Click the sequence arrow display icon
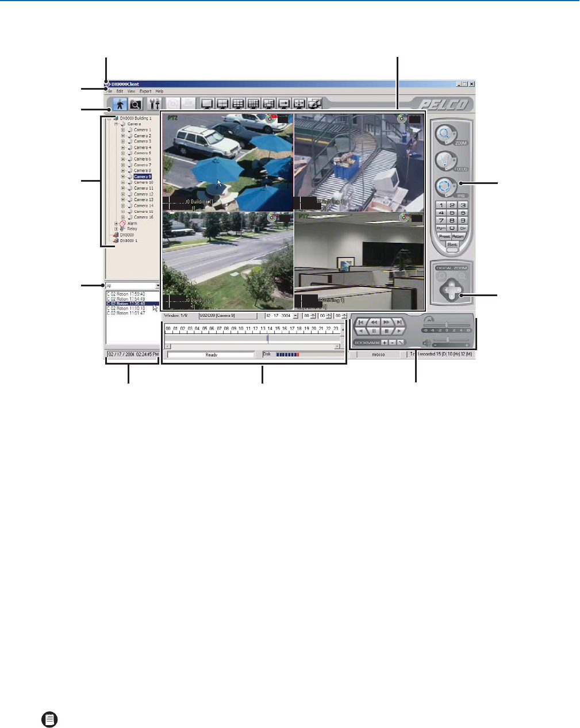This screenshot has height=728, width=580. [x=284, y=104]
